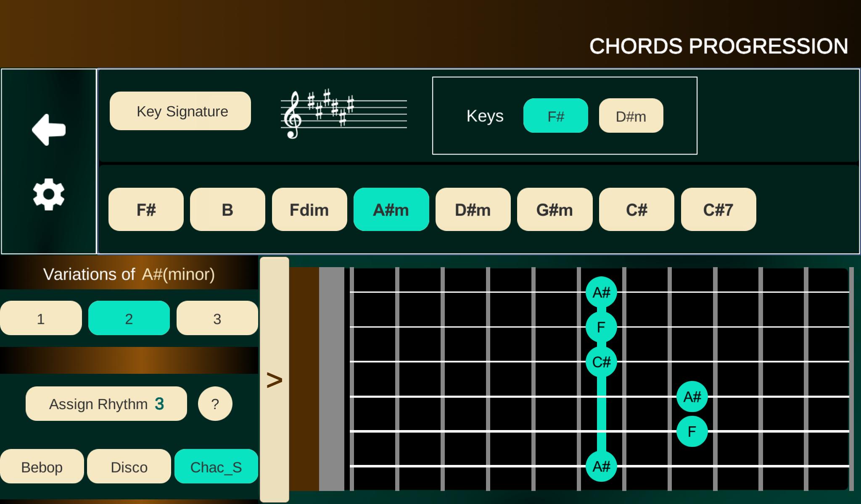
Task: Tap the F note on the second string
Action: [601, 327]
